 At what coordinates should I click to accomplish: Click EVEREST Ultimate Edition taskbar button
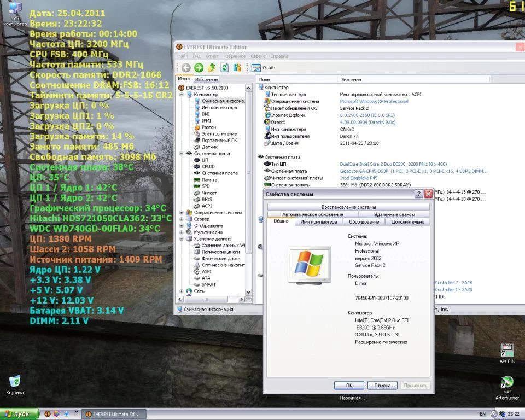click(114, 415)
